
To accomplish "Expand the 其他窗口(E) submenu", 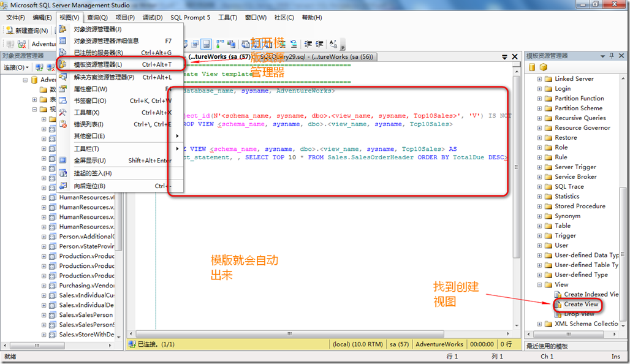I will (121, 136).
